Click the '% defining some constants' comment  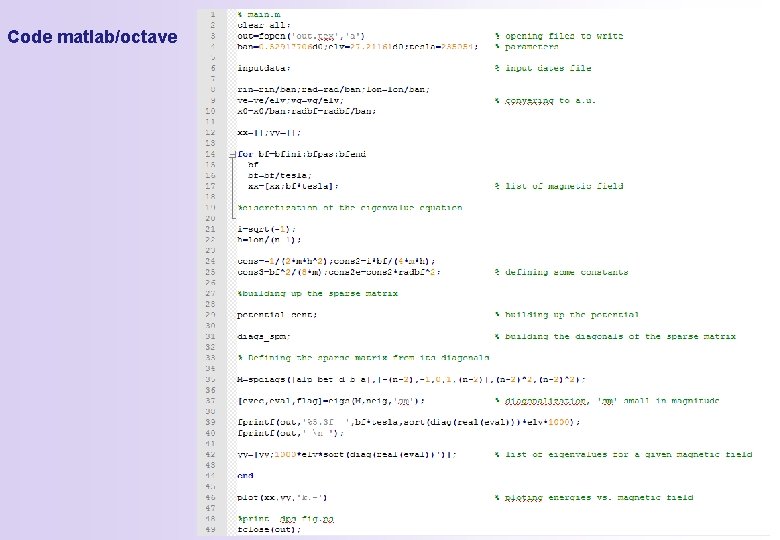pyautogui.click(x=562, y=272)
